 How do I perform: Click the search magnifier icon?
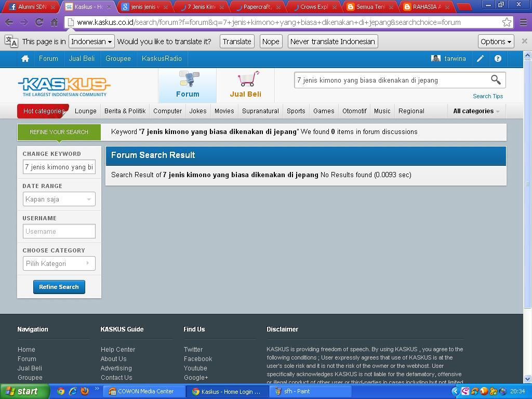pos(496,80)
